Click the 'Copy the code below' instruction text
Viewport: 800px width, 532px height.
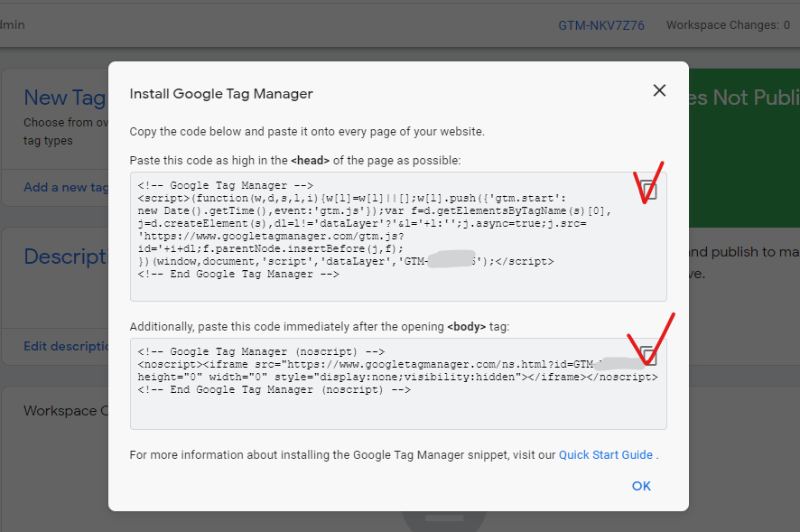tap(307, 132)
